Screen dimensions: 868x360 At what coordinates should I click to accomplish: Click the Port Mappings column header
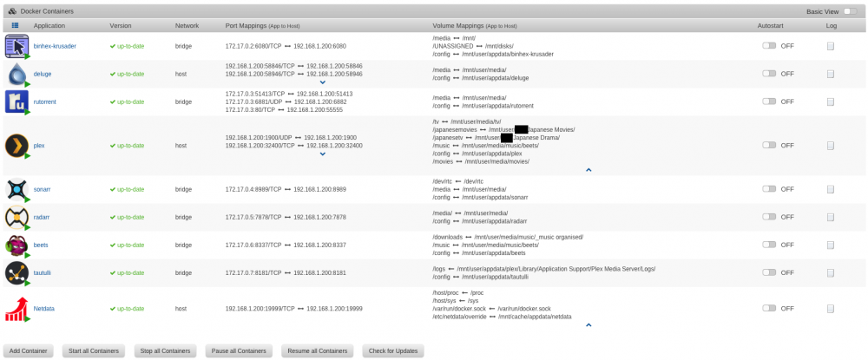tap(262, 25)
